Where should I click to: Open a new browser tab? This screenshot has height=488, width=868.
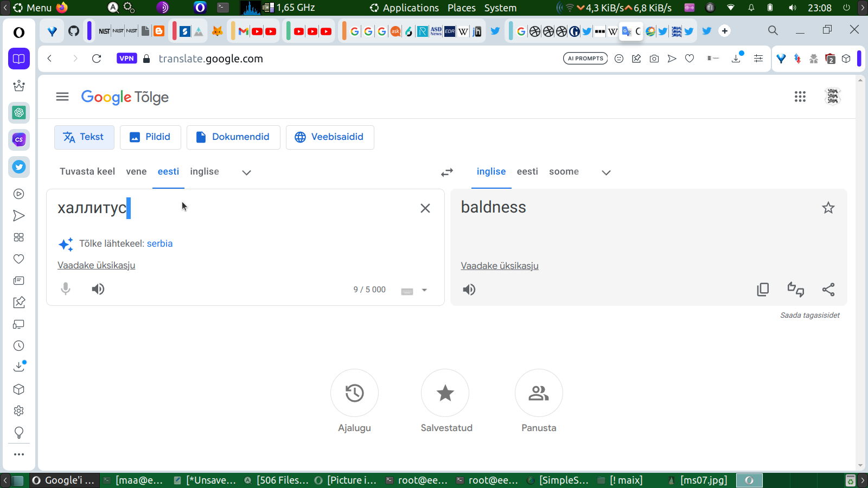[725, 31]
